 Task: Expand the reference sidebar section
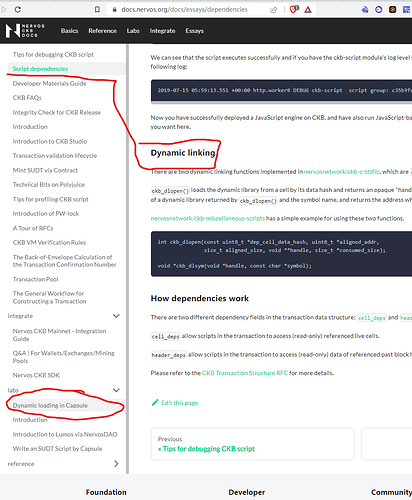point(116,464)
